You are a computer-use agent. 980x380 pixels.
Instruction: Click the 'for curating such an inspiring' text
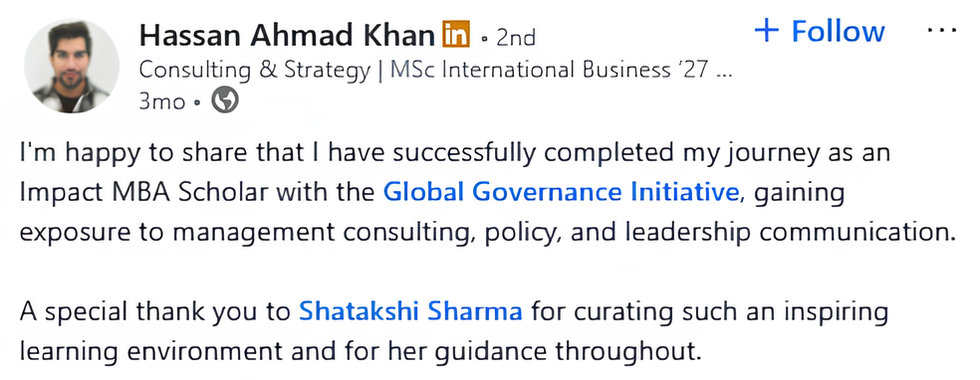click(710, 311)
